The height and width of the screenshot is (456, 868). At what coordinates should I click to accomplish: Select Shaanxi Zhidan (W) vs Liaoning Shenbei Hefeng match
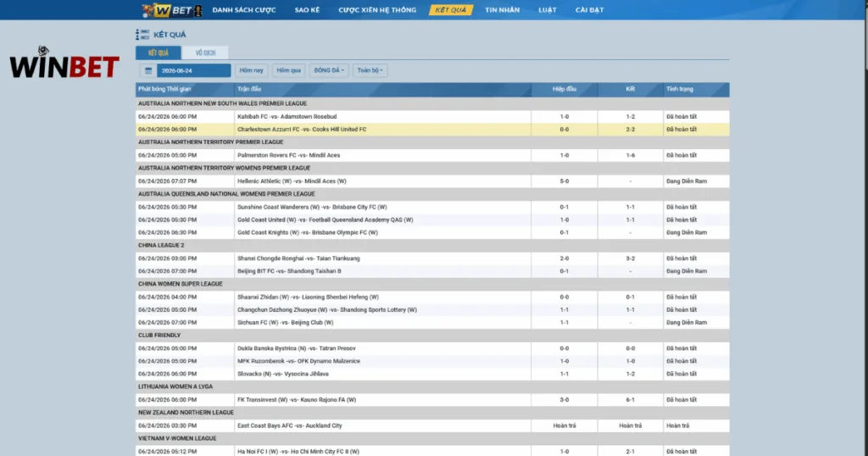pos(432,298)
